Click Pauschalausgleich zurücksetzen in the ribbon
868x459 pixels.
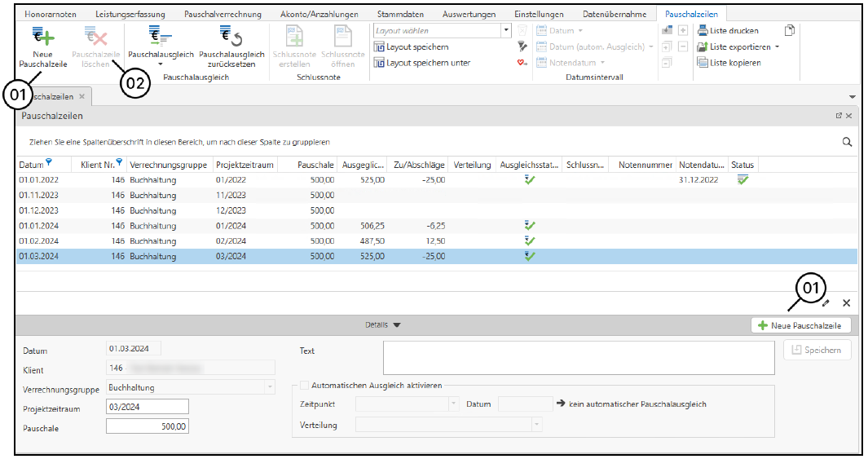pyautogui.click(x=231, y=37)
